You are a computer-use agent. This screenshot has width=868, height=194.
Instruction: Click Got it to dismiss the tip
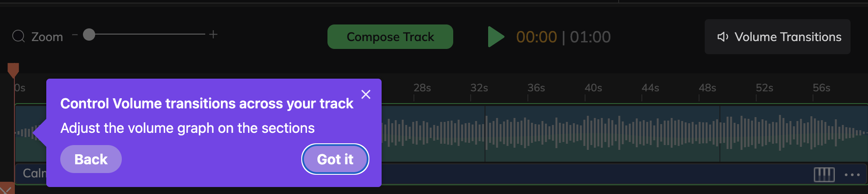click(x=335, y=159)
